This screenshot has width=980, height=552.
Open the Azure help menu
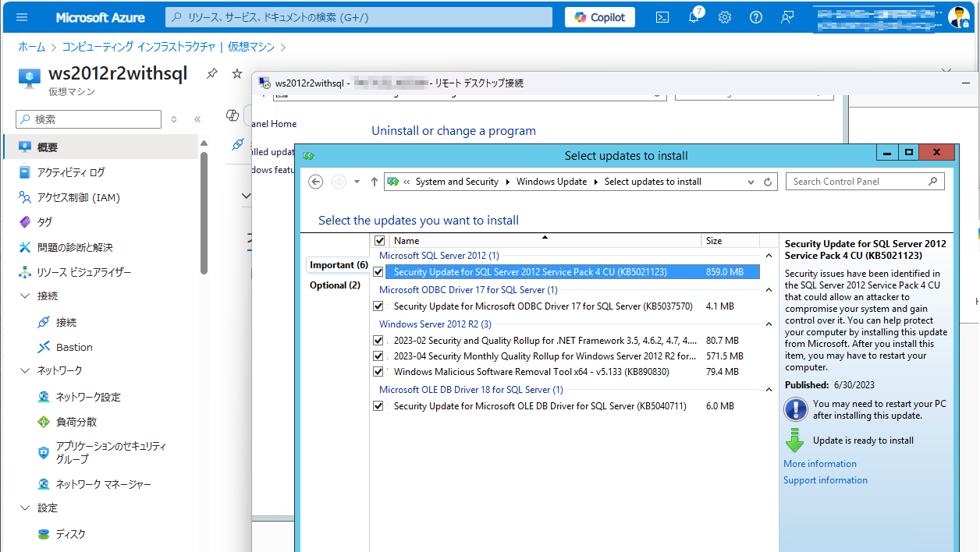(755, 17)
